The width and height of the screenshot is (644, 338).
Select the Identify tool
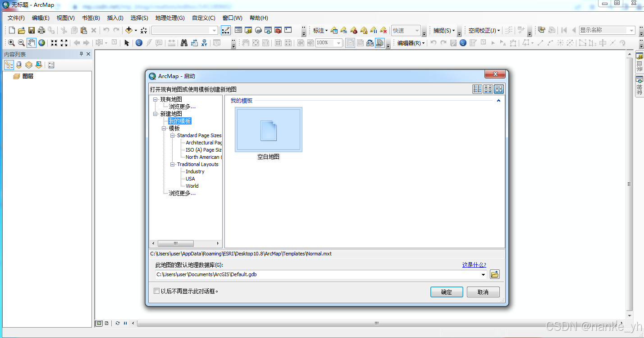[x=139, y=43]
